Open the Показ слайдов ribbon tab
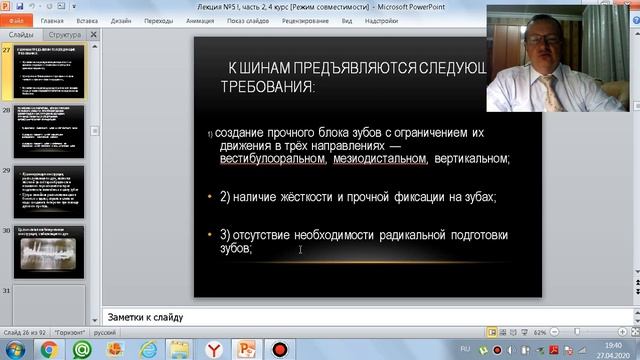The width and height of the screenshot is (640, 360). (248, 21)
